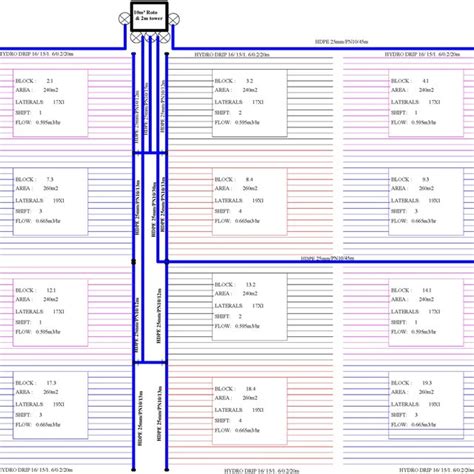
Task: Click HYDRO DRIP label below block 19.3
Action: (x=437, y=470)
